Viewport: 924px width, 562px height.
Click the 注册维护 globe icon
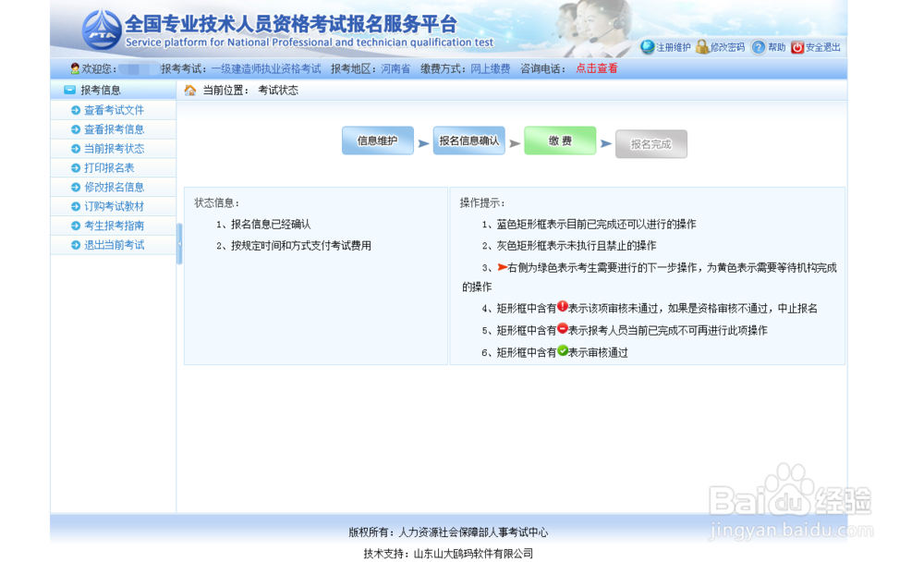coord(649,47)
